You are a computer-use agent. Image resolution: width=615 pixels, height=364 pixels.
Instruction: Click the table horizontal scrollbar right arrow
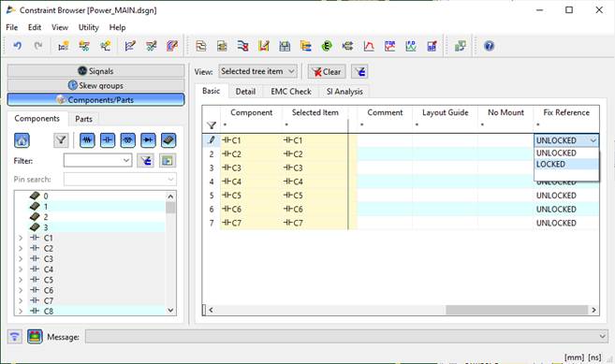pos(593,310)
